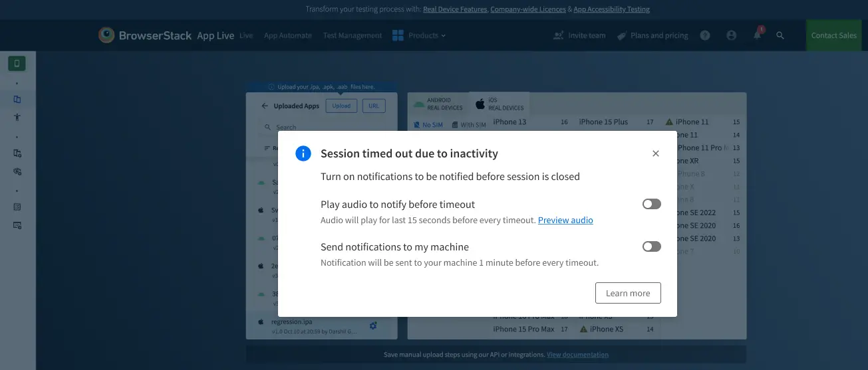Click the Preview audio link
Viewport: 868px width, 370px height.
[x=565, y=220]
